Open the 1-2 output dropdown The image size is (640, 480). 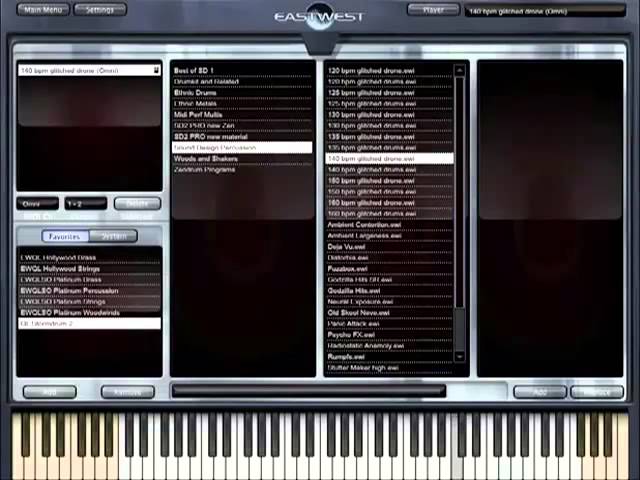(86, 203)
